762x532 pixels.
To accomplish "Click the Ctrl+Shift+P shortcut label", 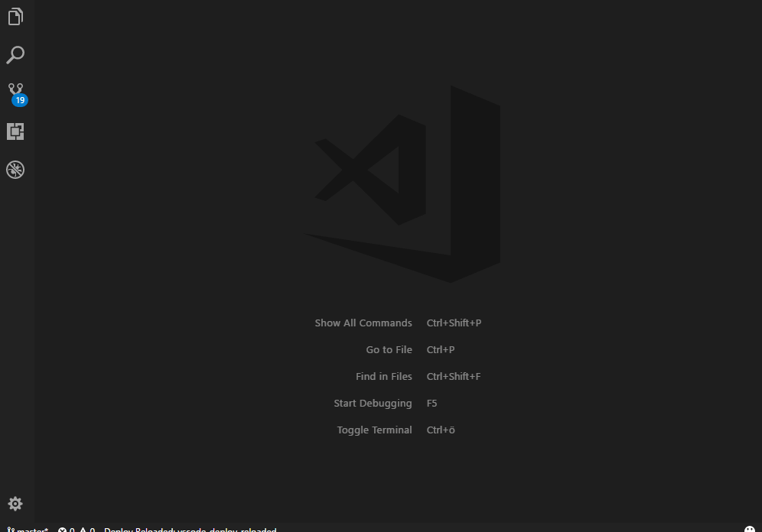I will click(454, 323).
